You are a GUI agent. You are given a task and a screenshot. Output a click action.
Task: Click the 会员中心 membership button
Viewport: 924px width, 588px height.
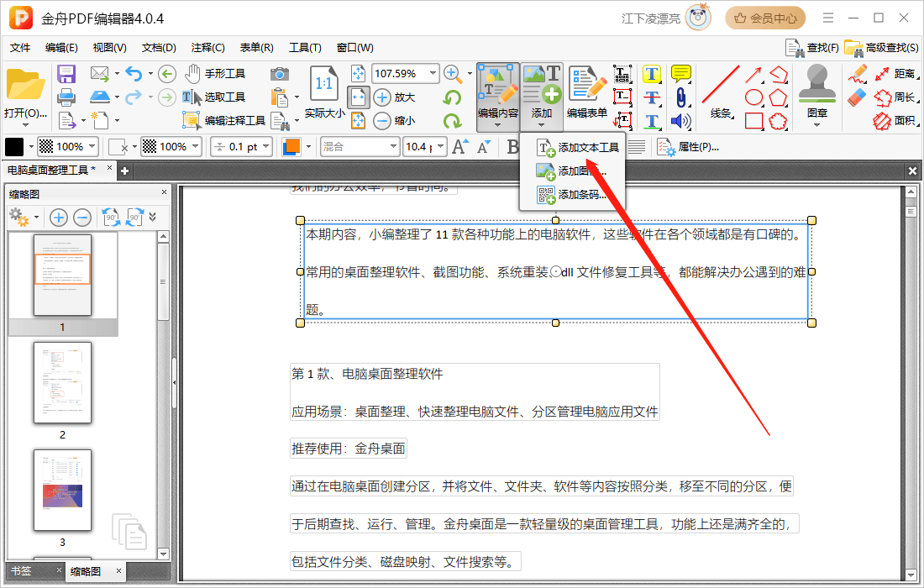point(765,18)
